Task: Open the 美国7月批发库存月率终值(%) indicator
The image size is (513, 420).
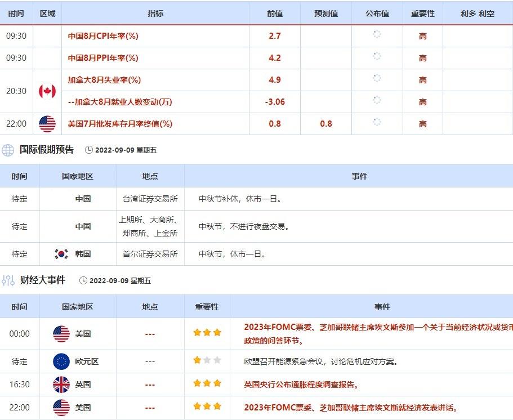Action: click(x=120, y=124)
